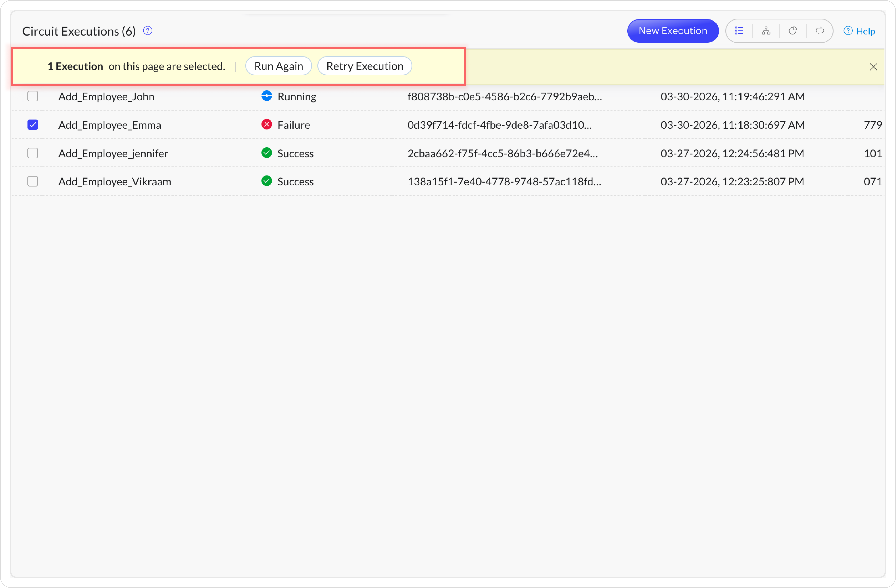The width and height of the screenshot is (896, 588).
Task: Open the Add_Employee_Emma execution name
Action: point(110,125)
